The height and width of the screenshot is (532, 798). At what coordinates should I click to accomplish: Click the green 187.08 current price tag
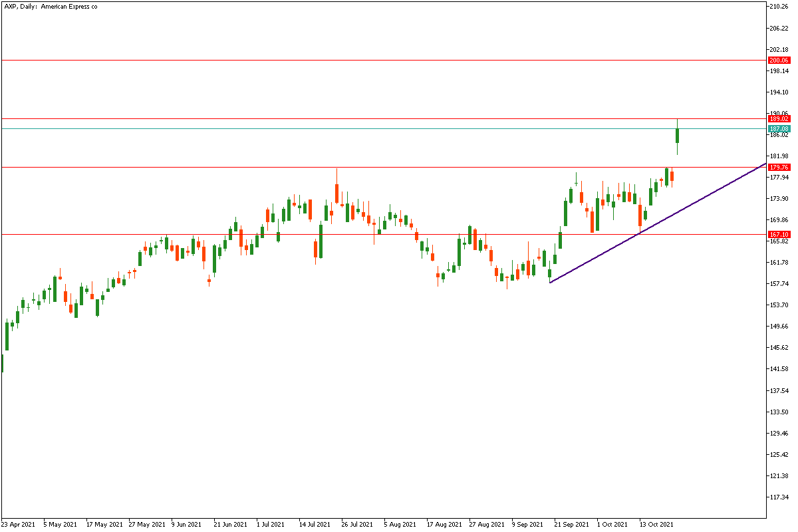click(778, 128)
